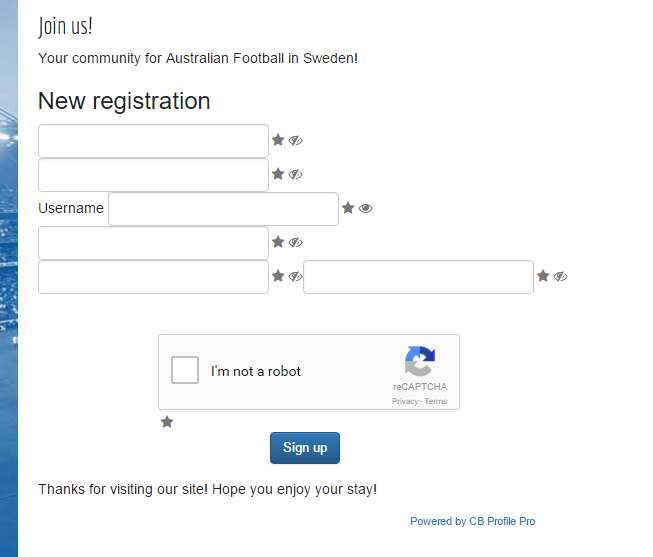Click the reCAPTCHA logo

point(420,361)
